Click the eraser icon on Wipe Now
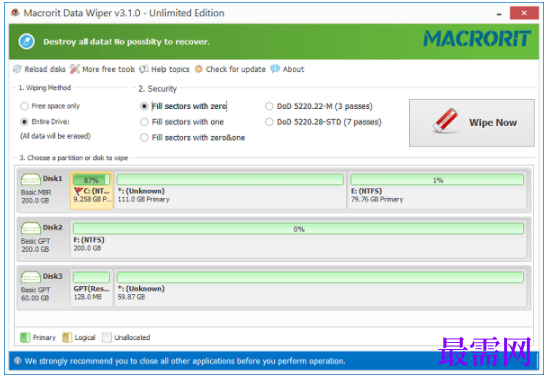This screenshot has width=550, height=383. (x=445, y=121)
